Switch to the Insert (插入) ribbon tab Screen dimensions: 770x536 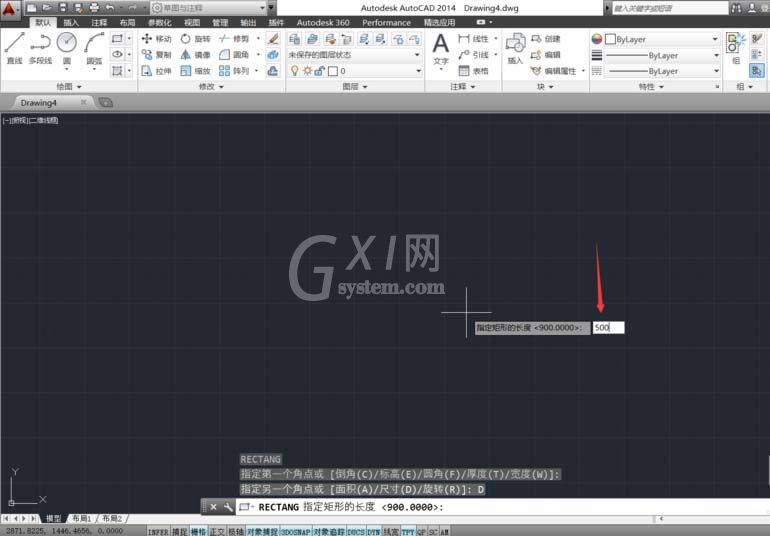tap(71, 23)
